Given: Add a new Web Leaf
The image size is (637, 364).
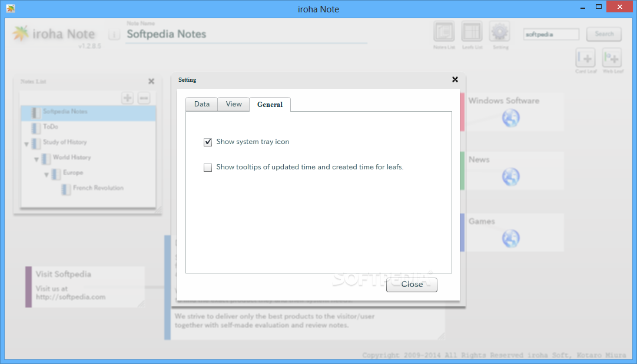Looking at the screenshot, I should click(612, 58).
